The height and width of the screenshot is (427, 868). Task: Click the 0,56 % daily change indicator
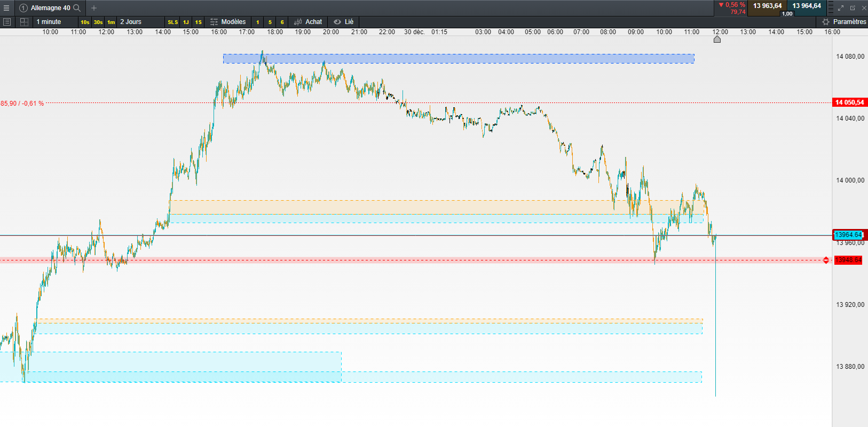(x=732, y=5)
